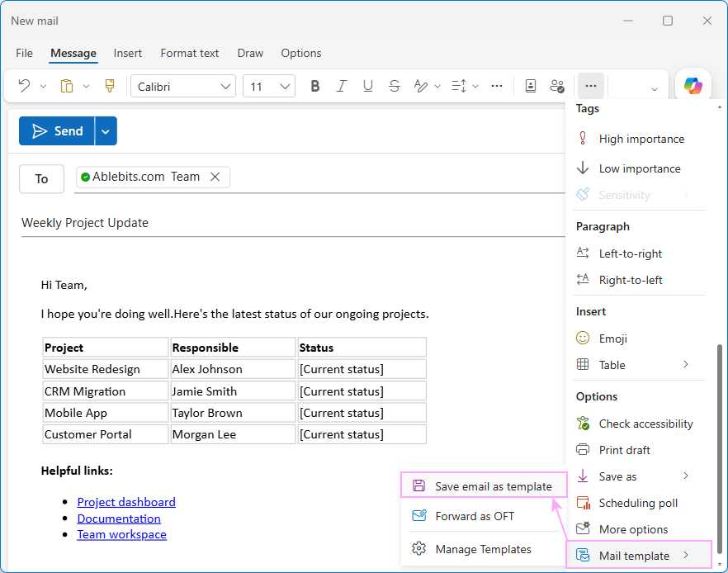
Task: Click the Paste clipboard icon
Action: (x=67, y=86)
